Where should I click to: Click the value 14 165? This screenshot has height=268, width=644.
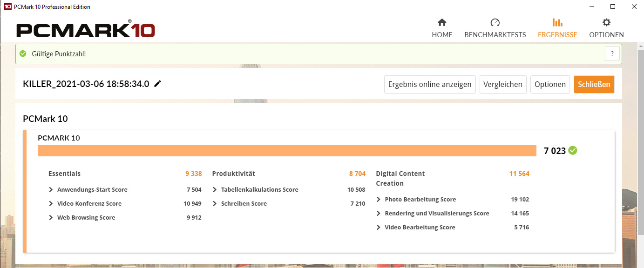click(x=520, y=213)
